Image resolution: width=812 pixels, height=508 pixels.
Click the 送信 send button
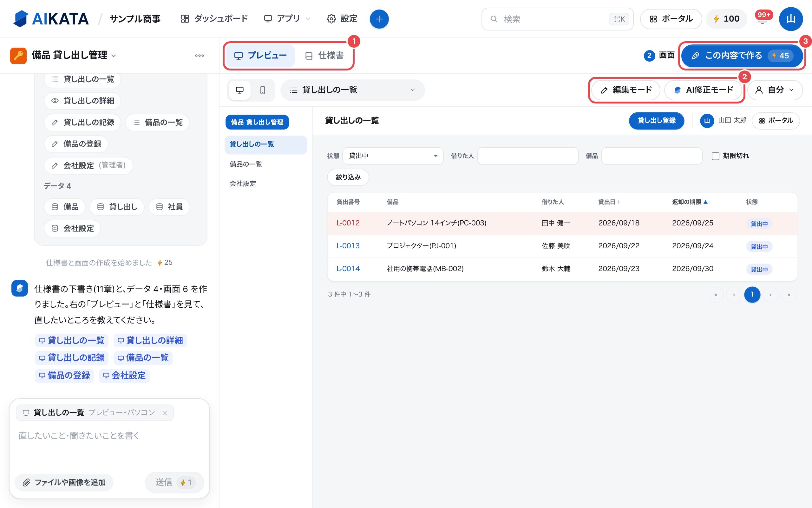point(174,483)
